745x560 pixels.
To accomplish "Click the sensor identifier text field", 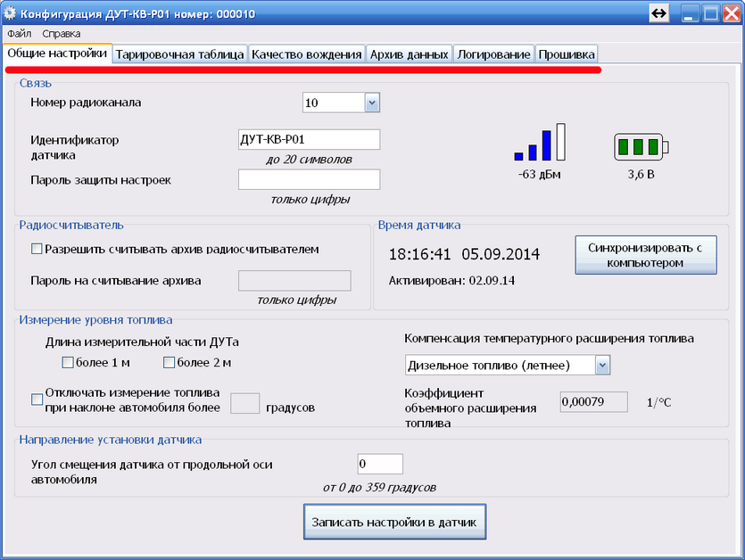I will (309, 140).
